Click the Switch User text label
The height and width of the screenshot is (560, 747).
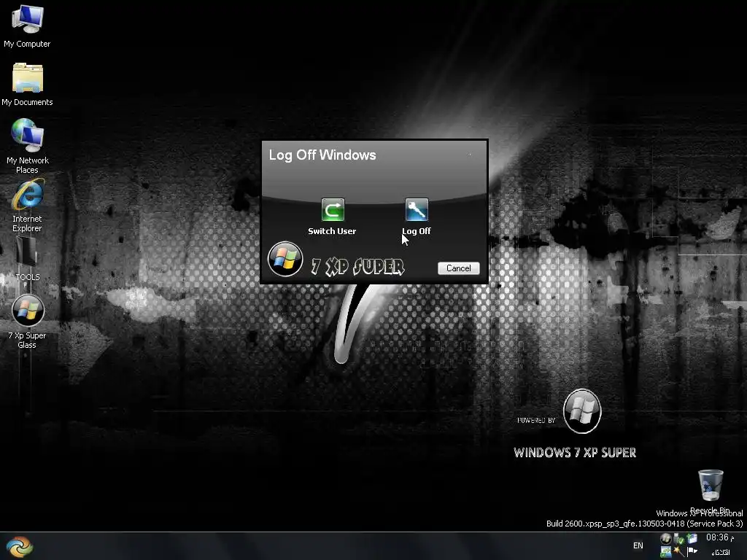pyautogui.click(x=332, y=231)
